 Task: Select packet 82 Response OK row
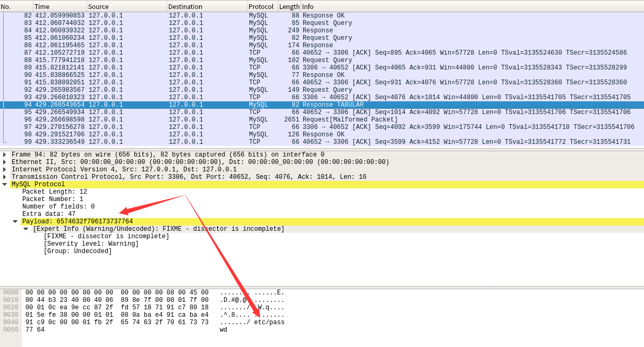pos(322,16)
